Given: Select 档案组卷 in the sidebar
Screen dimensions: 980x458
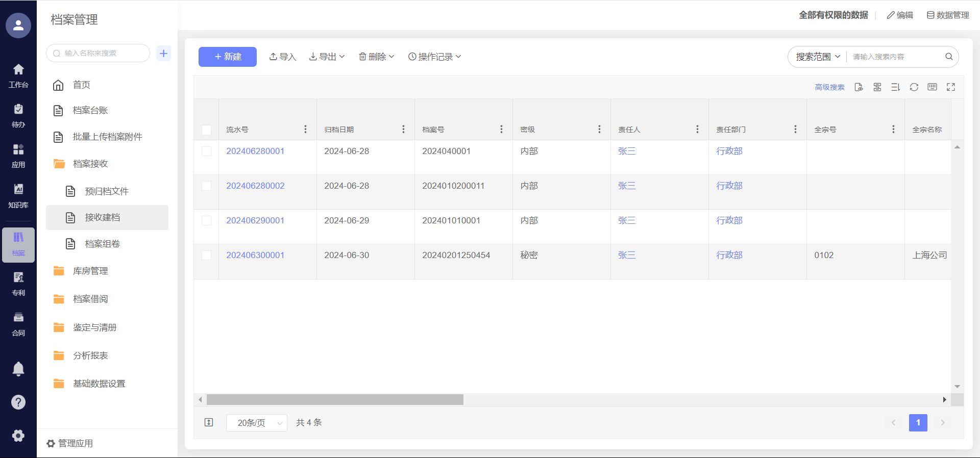Looking at the screenshot, I should tap(102, 244).
